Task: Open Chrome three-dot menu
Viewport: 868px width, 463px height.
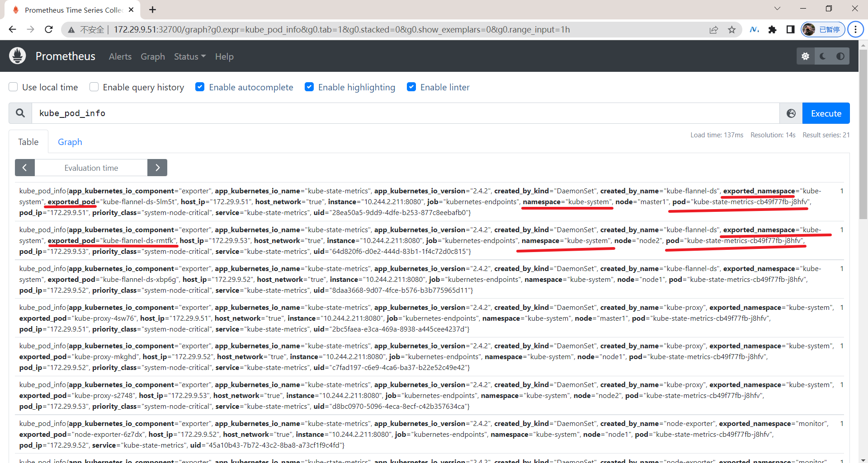Action: point(855,29)
